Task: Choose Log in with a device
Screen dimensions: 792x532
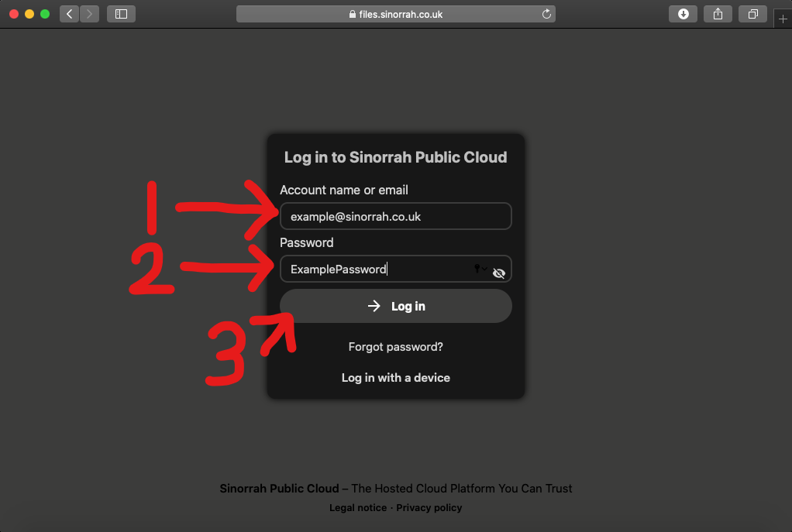Action: pyautogui.click(x=395, y=378)
